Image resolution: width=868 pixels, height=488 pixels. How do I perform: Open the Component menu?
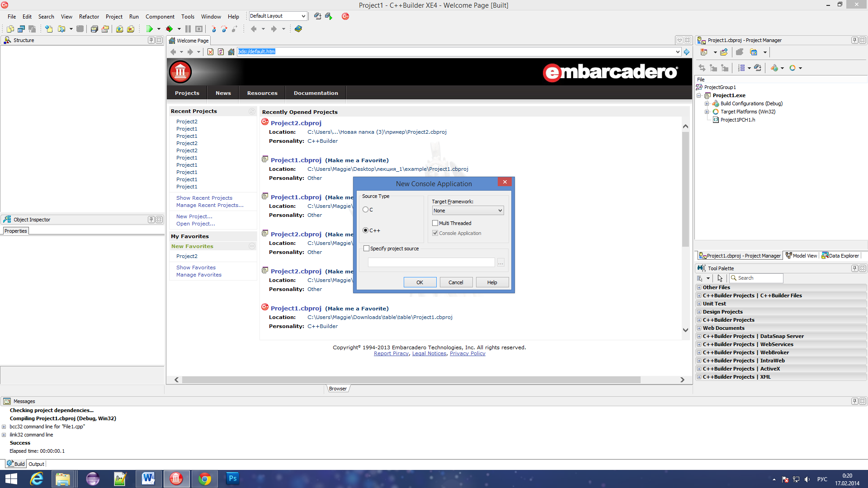pos(160,17)
